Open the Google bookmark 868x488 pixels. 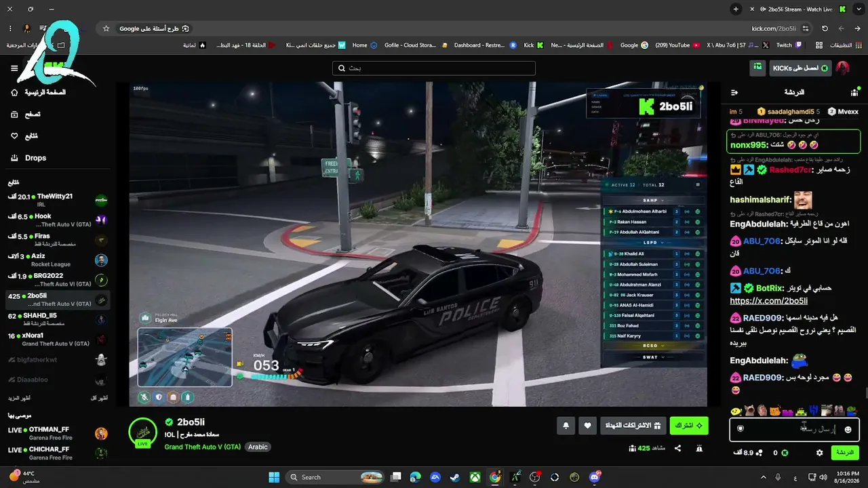(x=634, y=45)
